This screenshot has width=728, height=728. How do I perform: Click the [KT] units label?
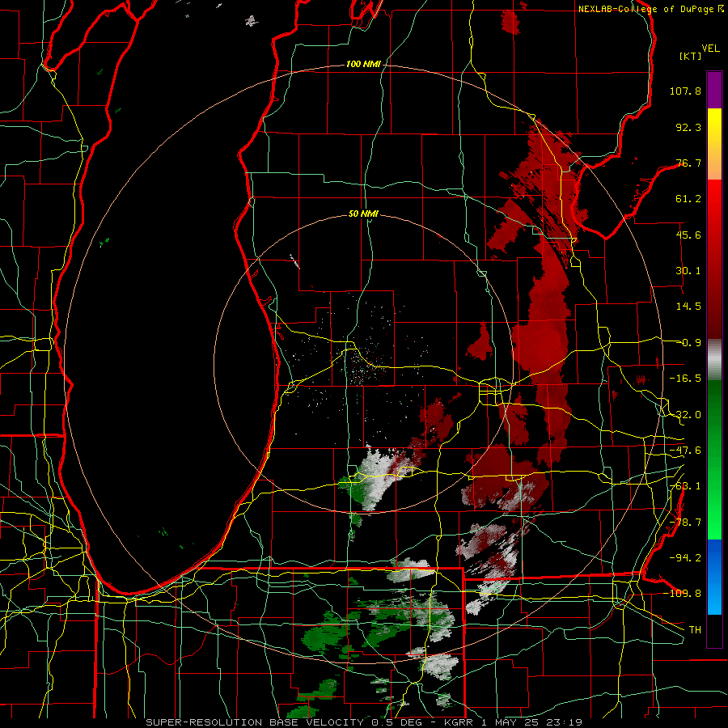[x=691, y=56]
